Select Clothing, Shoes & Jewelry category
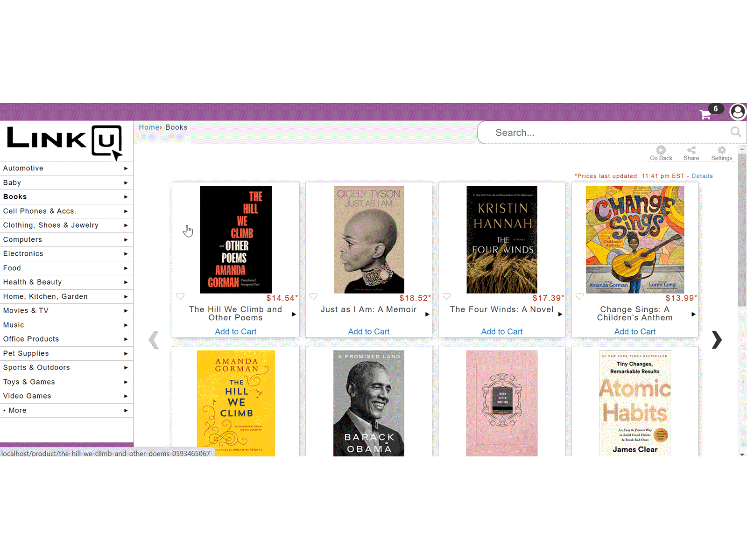747x560 pixels. [66, 225]
